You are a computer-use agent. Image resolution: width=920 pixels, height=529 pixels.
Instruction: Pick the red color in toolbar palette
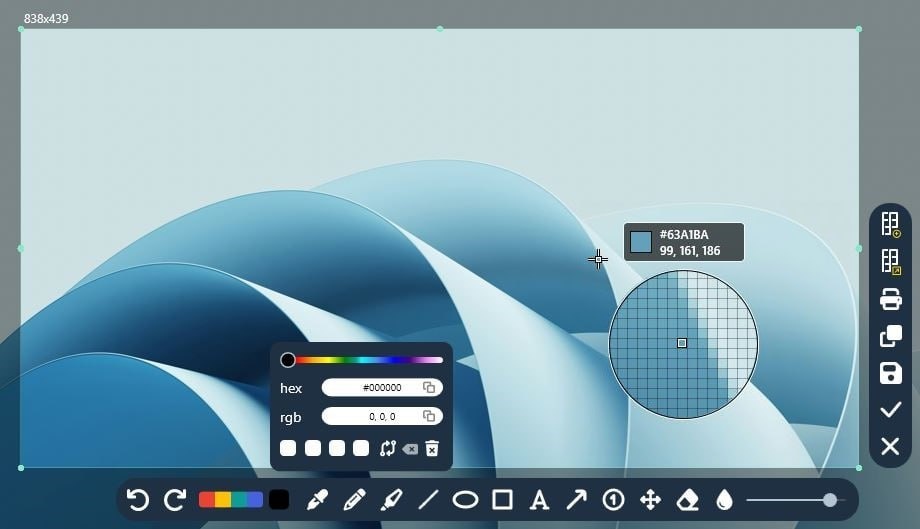207,500
